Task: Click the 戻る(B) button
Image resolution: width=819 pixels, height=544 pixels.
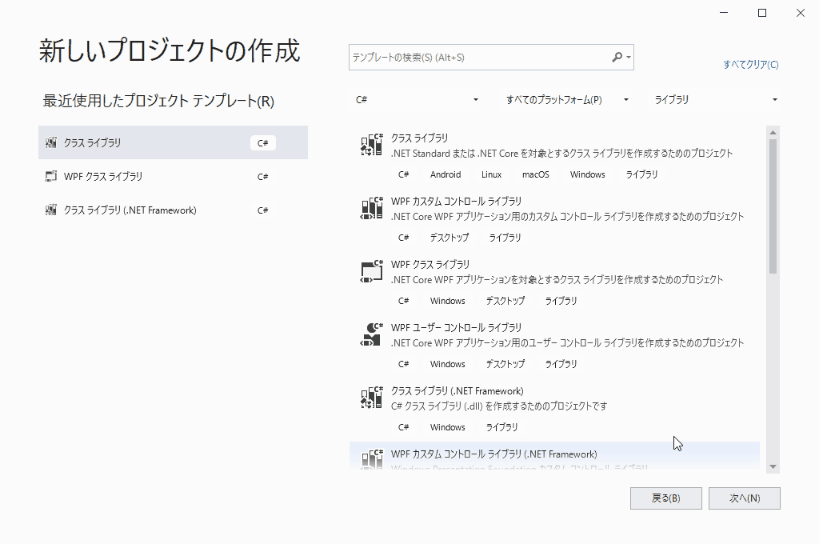Action: [x=665, y=499]
